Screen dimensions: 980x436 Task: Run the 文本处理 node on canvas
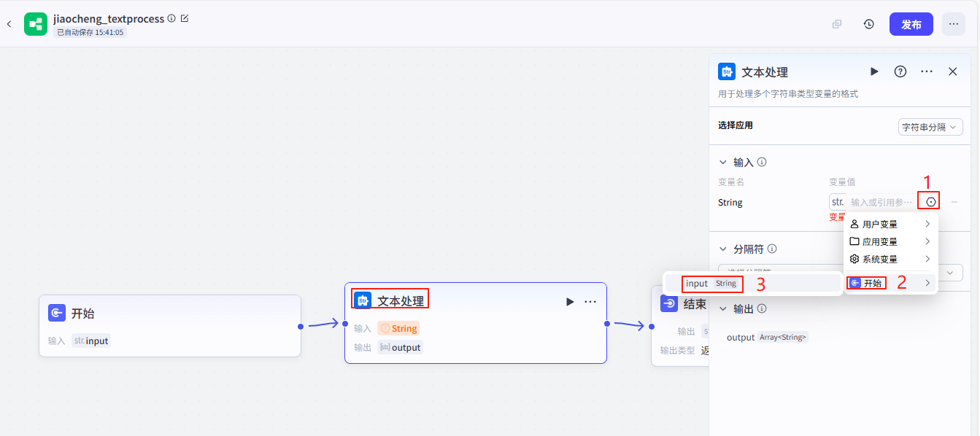click(570, 301)
